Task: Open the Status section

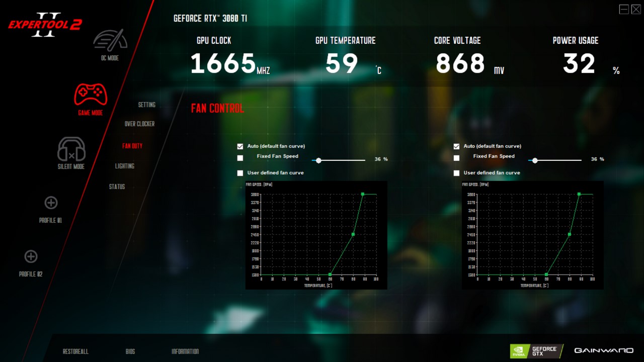Action: (117, 187)
